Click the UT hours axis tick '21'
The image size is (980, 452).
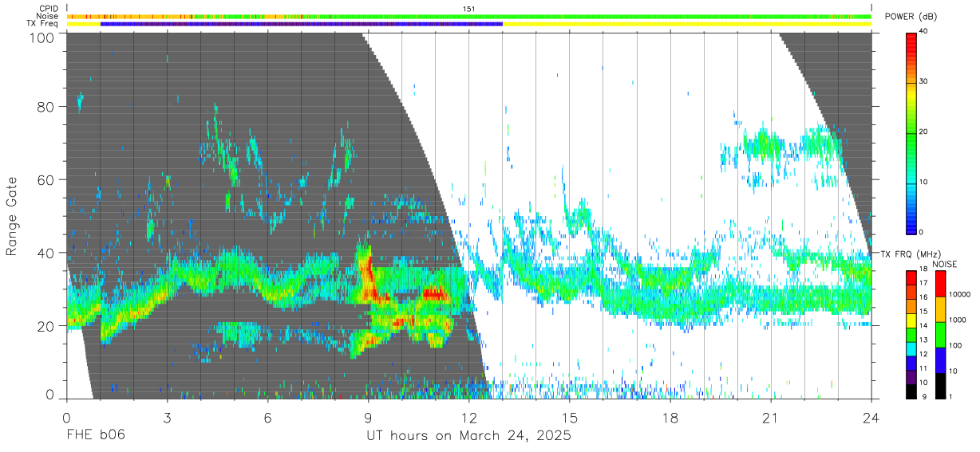pos(771,418)
